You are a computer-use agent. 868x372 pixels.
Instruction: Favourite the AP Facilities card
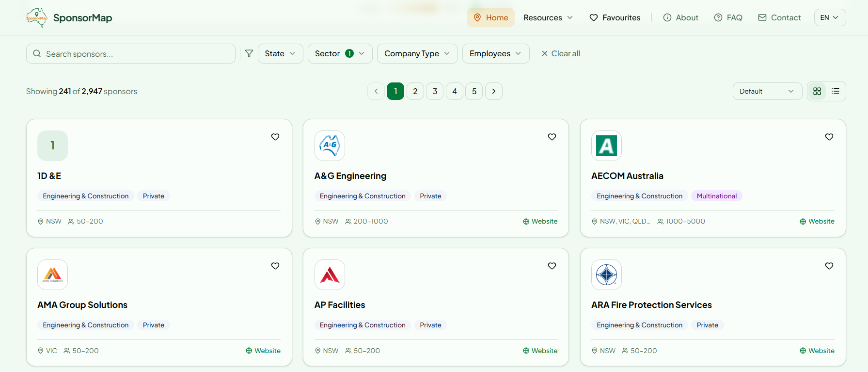[552, 266]
